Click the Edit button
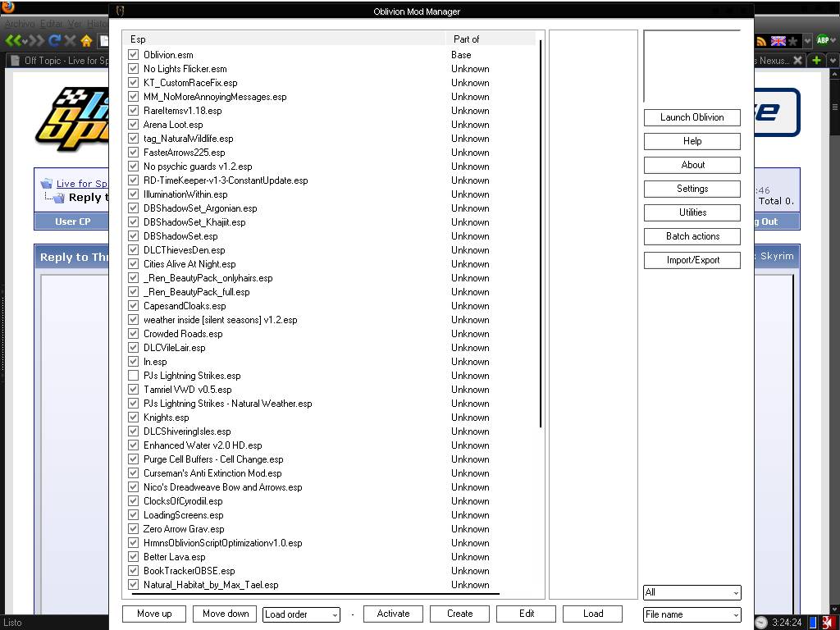 [526, 614]
